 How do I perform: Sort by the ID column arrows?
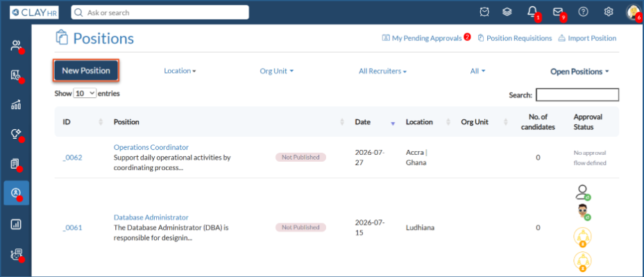coord(101,122)
